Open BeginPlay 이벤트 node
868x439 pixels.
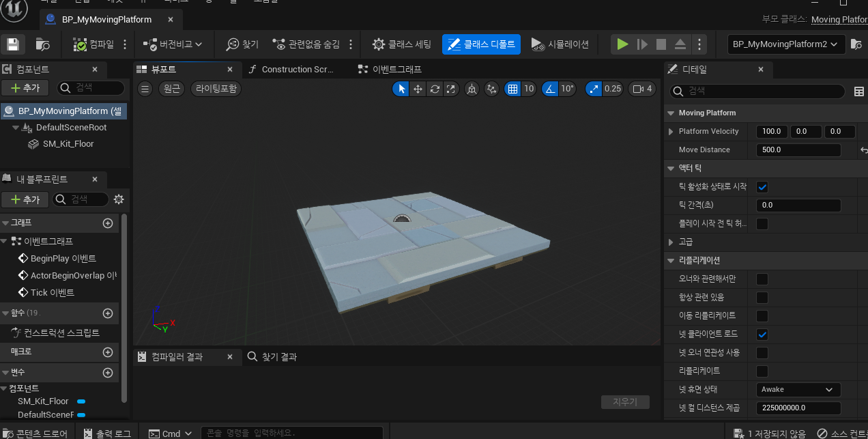coord(56,259)
